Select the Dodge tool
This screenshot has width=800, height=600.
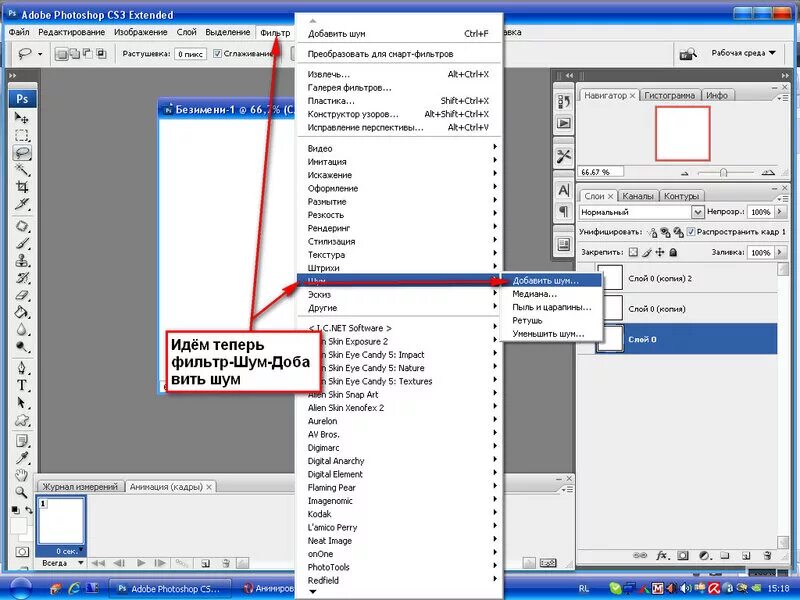(21, 347)
